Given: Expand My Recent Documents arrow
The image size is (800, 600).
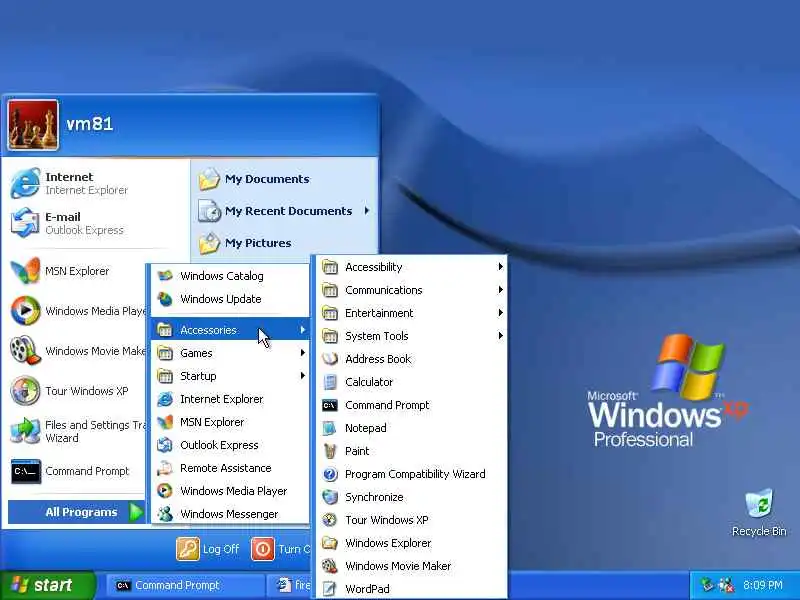Looking at the screenshot, I should click(366, 211).
